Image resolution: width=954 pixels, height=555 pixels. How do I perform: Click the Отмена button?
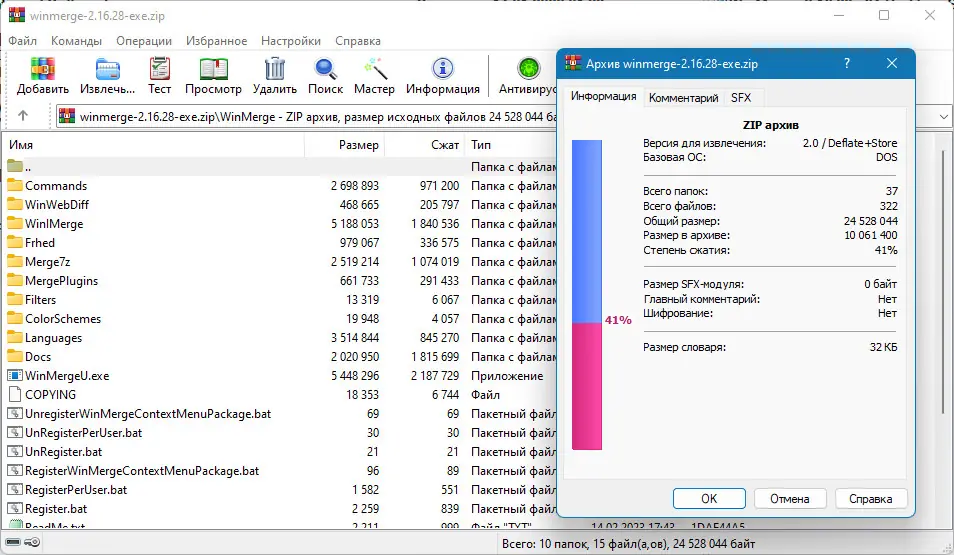[790, 498]
